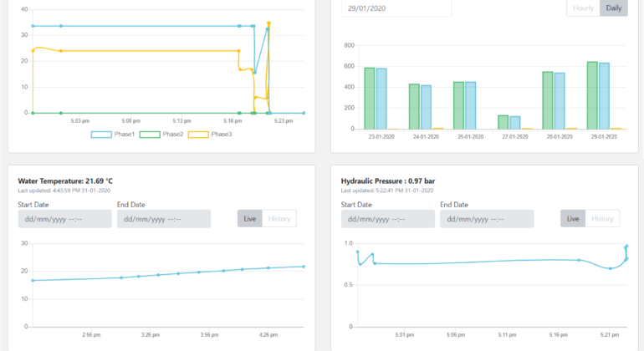Screen dimensions: 644x351
Task: Open Hydraulic Pressure Start Date picker
Action: (x=388, y=219)
